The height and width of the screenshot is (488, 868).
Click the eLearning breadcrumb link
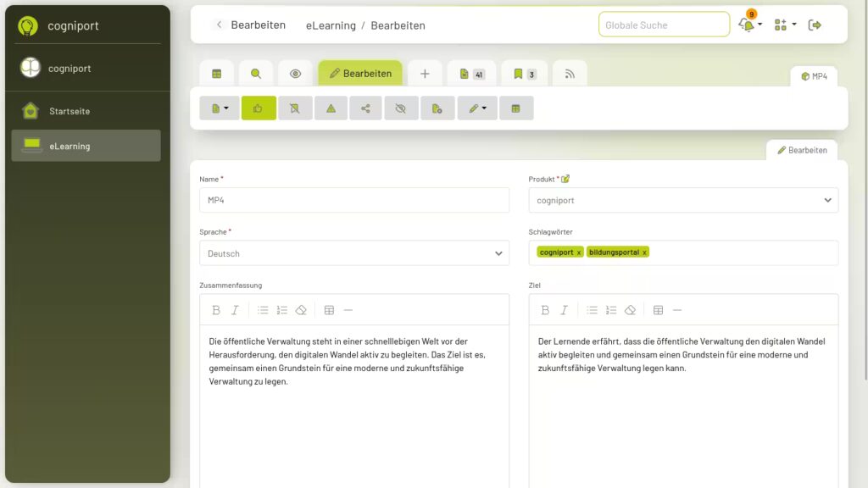(331, 25)
